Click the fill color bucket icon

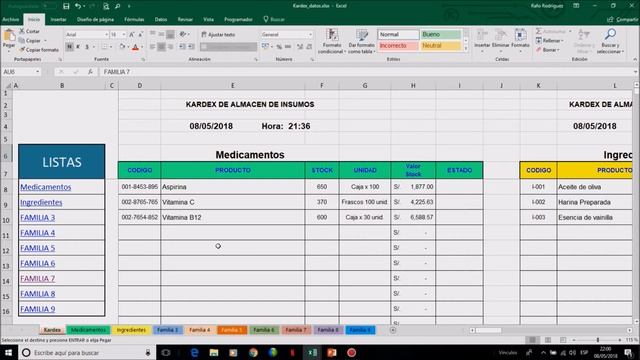122,47
